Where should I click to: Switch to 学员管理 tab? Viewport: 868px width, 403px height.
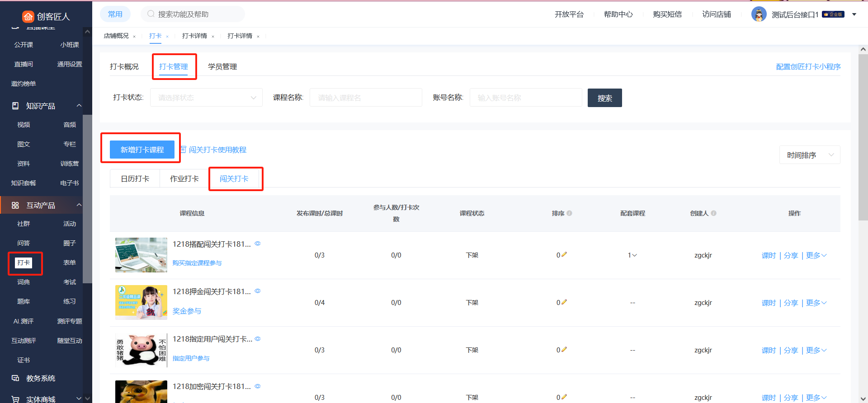[222, 67]
